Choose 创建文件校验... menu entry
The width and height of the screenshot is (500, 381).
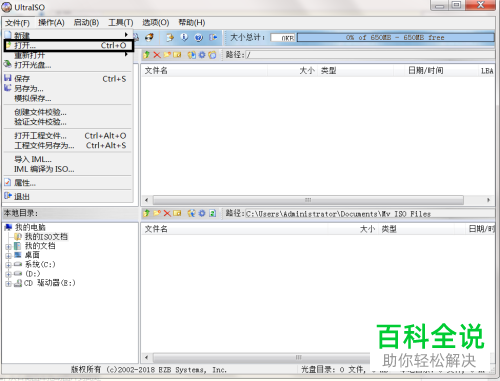pos(68,112)
